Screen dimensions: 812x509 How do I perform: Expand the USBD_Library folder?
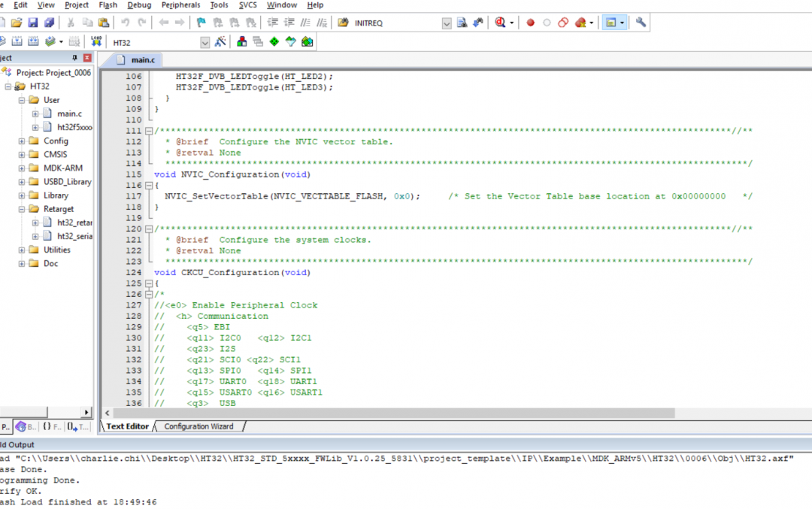[22, 182]
